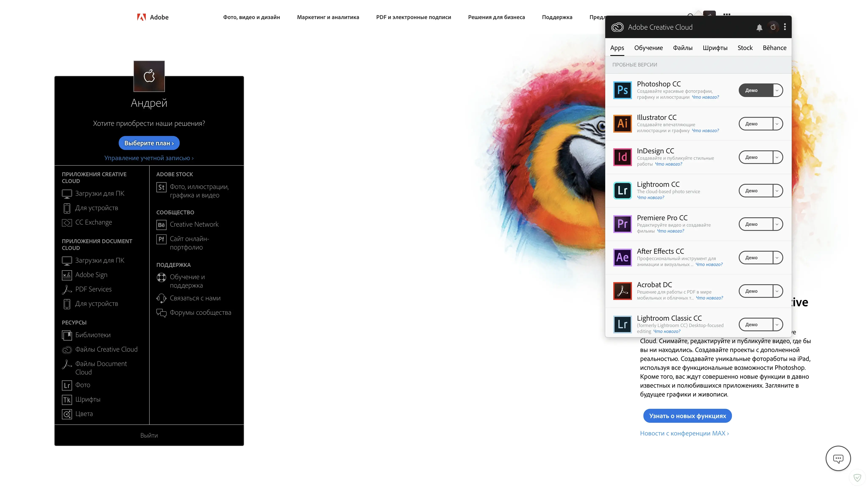Click the Adobe logo in the header
This screenshot has height=488, width=868.
(153, 17)
